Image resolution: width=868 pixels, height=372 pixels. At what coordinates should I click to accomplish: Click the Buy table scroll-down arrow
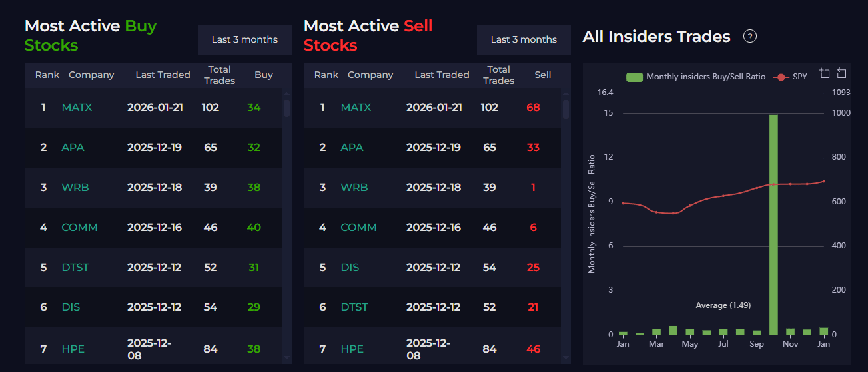click(x=286, y=357)
